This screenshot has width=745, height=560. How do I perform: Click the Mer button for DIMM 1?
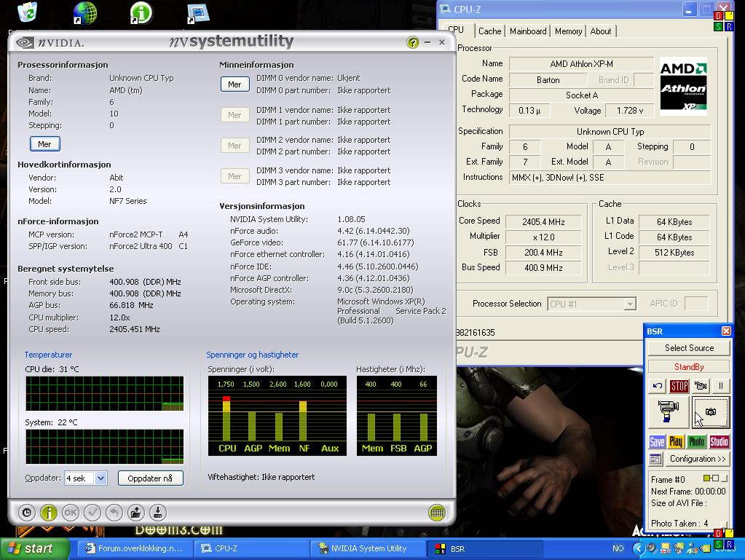click(234, 115)
